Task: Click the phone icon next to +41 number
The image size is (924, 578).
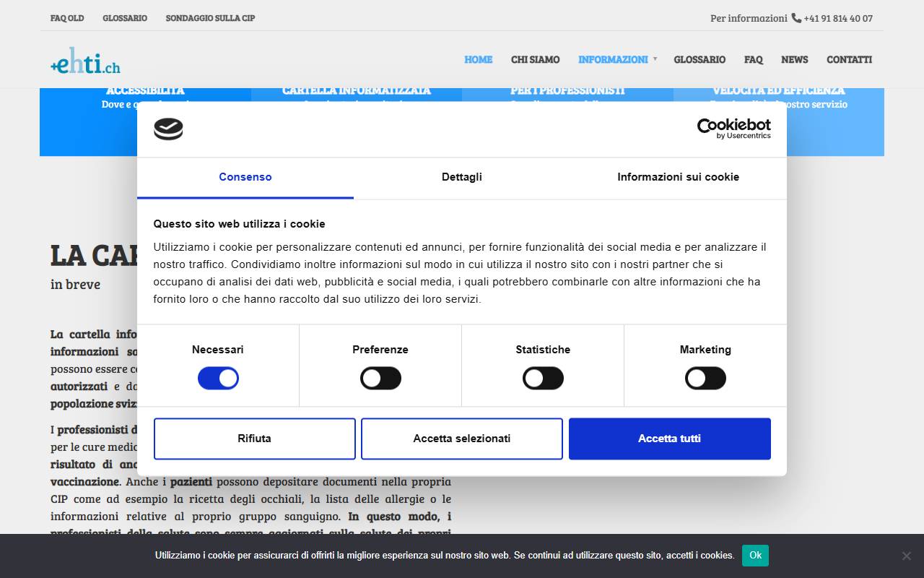Action: click(796, 18)
